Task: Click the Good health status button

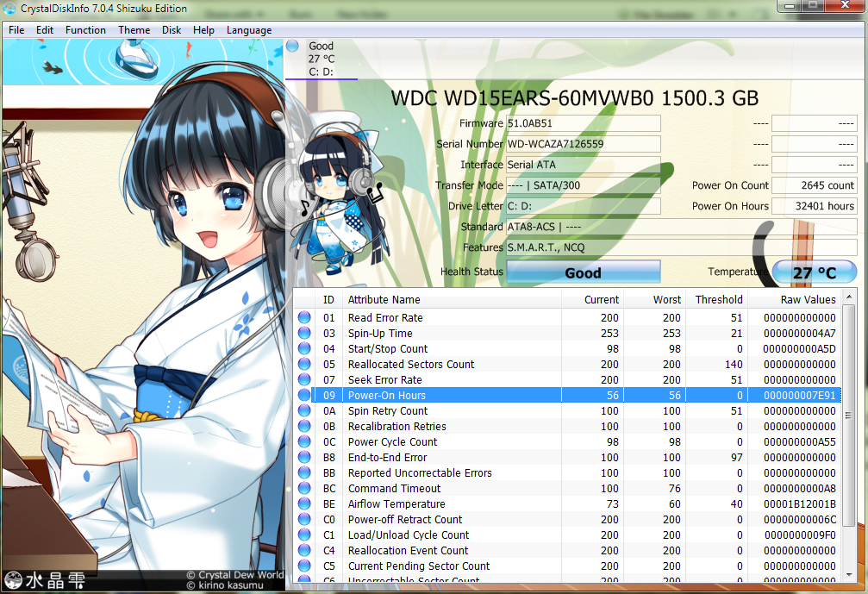Action: point(584,272)
